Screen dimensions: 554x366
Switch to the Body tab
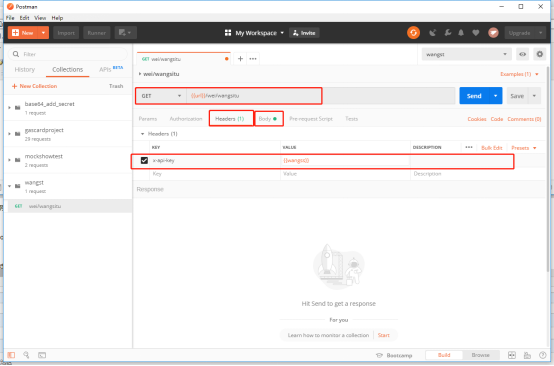tap(267, 119)
